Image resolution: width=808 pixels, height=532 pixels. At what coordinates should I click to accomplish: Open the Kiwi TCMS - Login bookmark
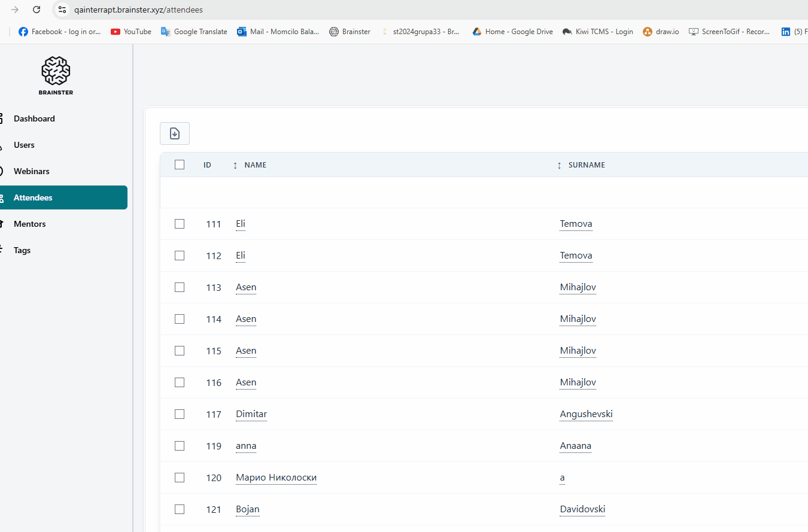coord(597,32)
